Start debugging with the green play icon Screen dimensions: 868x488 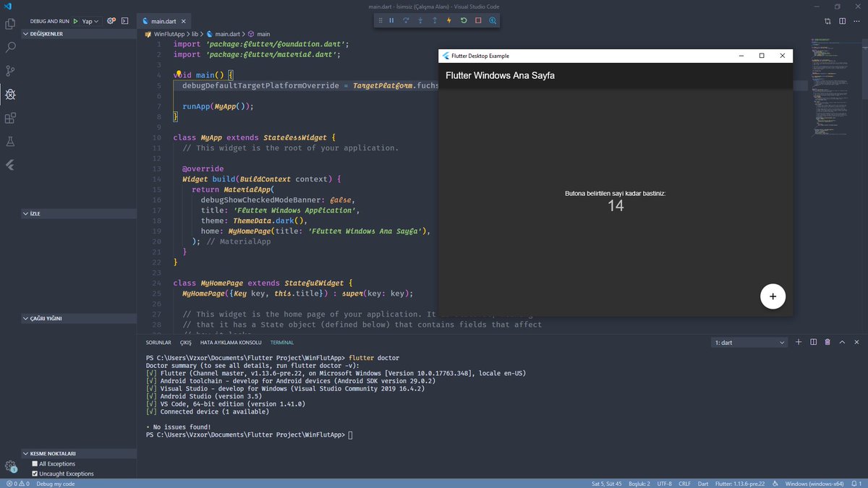(75, 22)
